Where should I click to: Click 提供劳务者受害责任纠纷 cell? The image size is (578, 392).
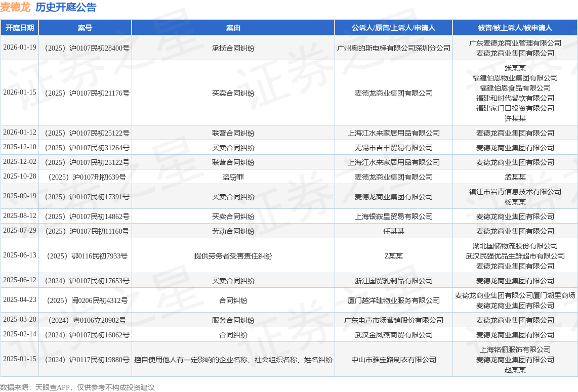pos(233,255)
